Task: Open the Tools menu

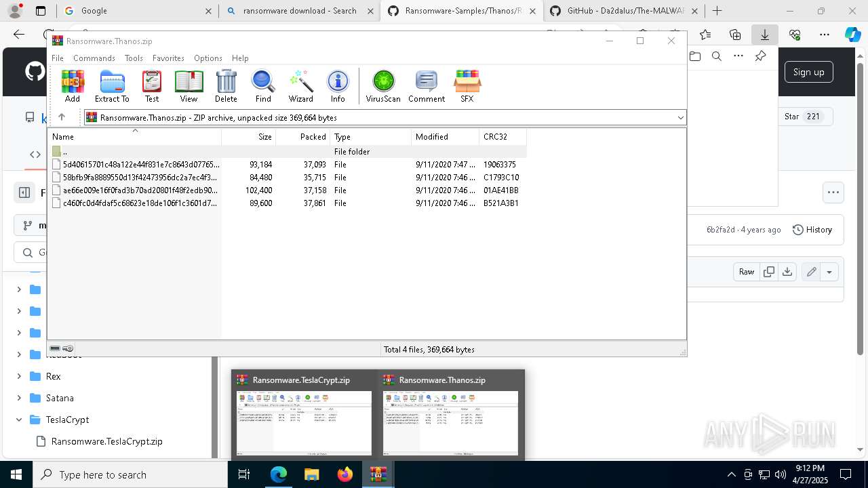Action: click(134, 58)
